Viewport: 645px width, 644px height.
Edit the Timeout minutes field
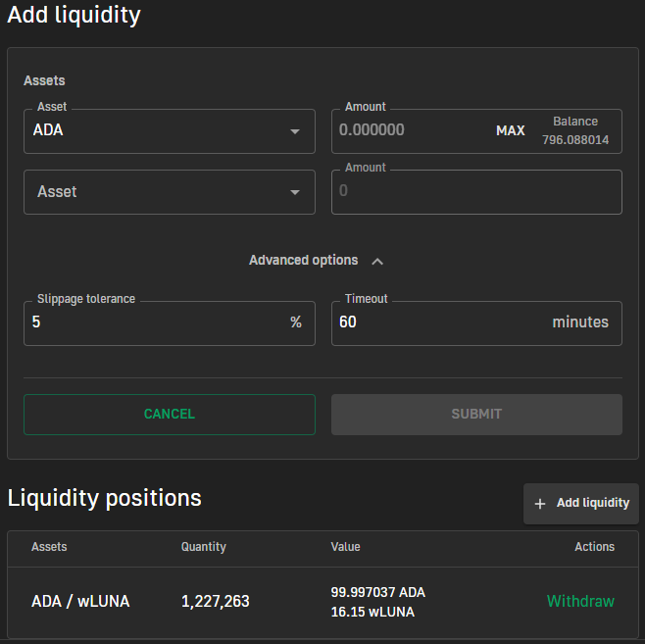pos(476,323)
